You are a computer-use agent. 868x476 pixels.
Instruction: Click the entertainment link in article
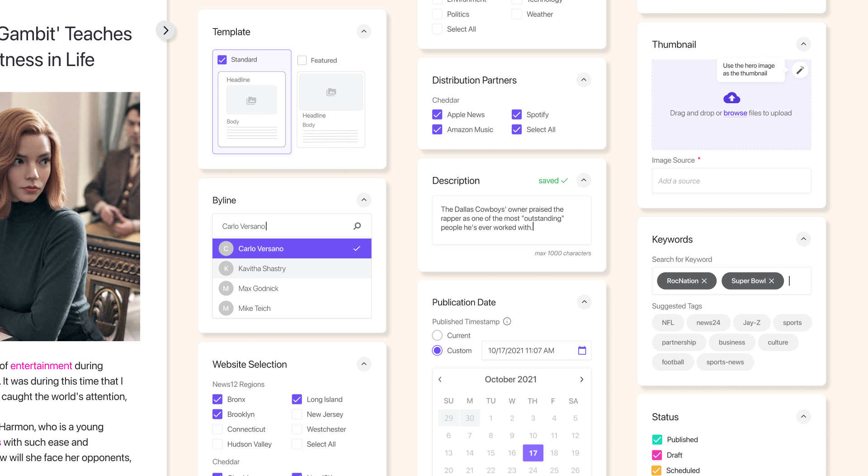41,366
